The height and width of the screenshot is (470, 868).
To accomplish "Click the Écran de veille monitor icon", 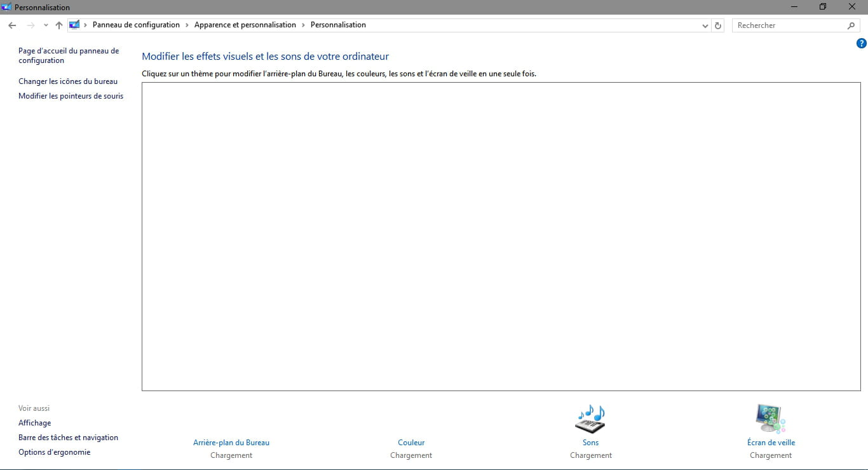I will (771, 419).
